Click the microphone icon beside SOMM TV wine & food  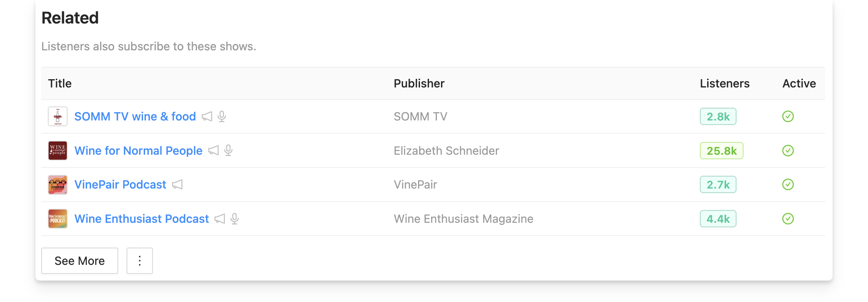[x=222, y=117]
